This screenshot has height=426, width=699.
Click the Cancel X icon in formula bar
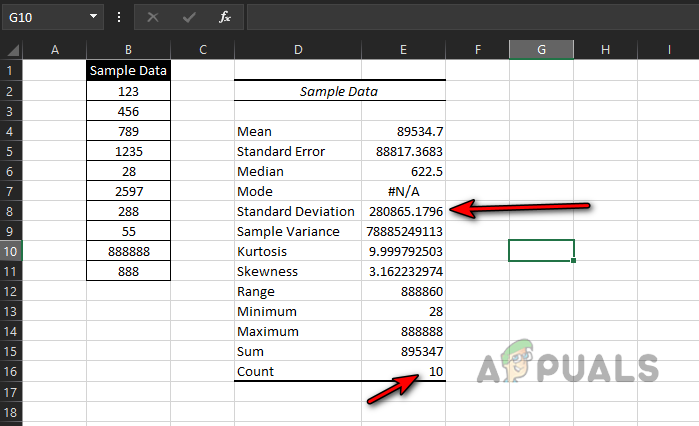pos(153,17)
